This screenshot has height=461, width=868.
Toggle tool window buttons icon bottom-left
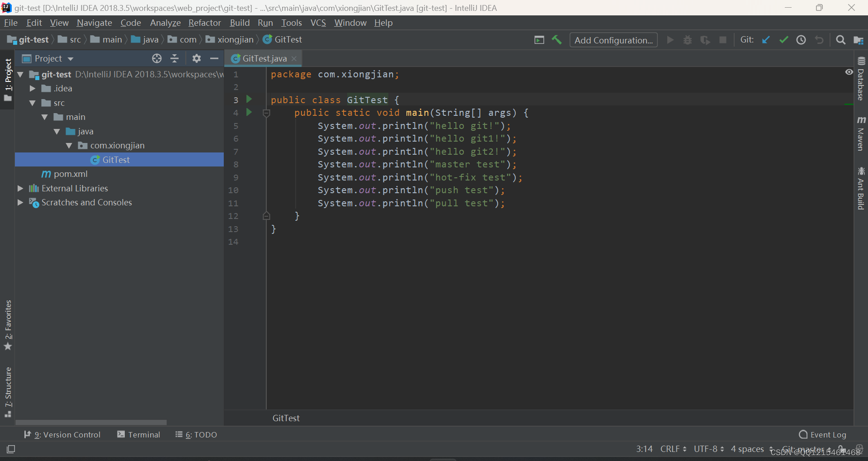coord(11,449)
